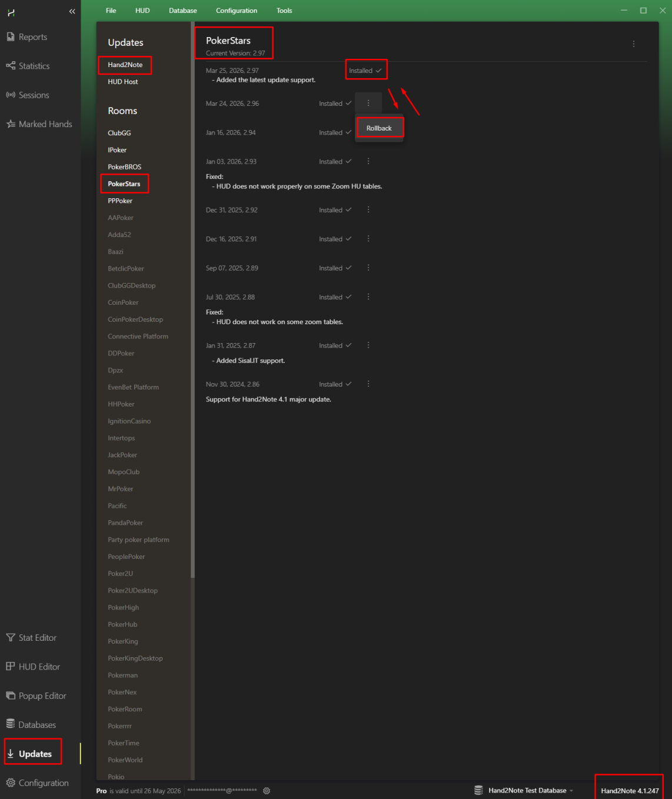Select the PokerKingDesktop room

(135, 658)
